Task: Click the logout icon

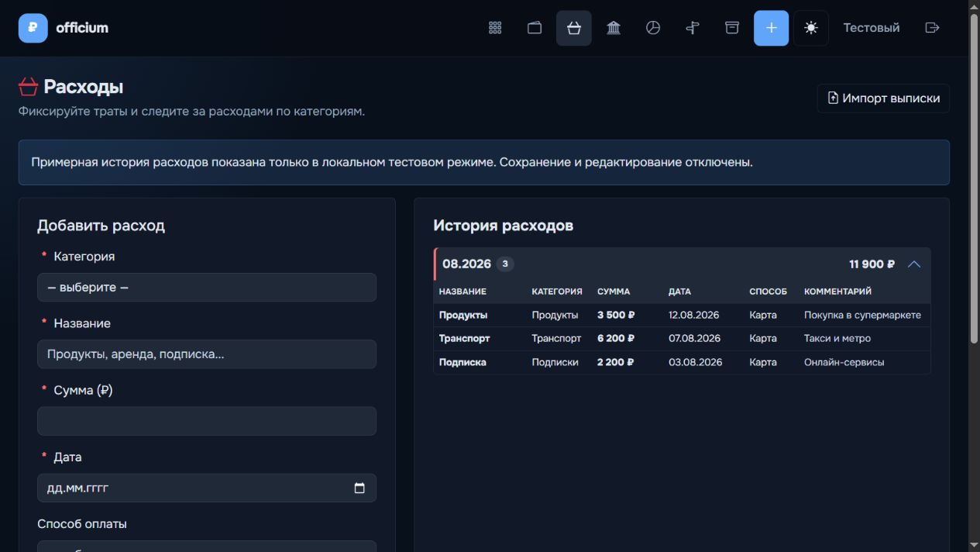Action: [x=933, y=28]
